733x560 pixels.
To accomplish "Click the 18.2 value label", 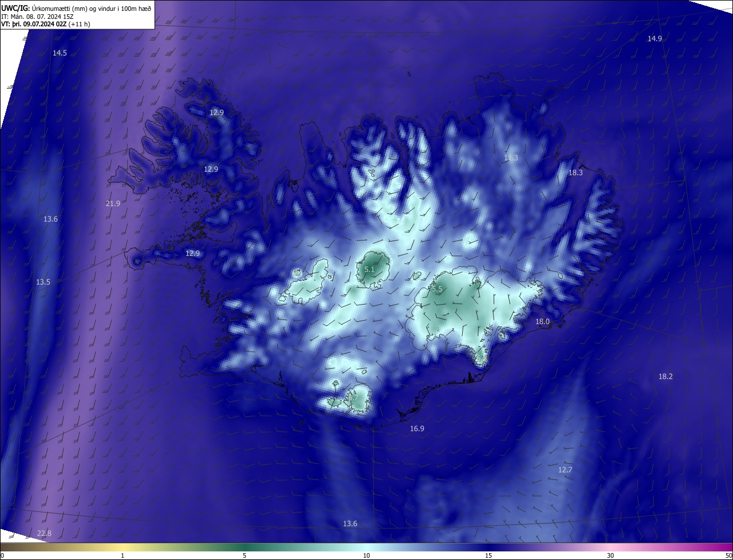I will pyautogui.click(x=665, y=376).
